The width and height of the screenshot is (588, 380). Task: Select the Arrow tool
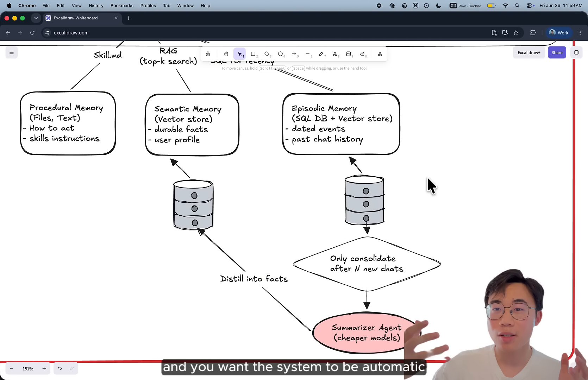pyautogui.click(x=294, y=54)
